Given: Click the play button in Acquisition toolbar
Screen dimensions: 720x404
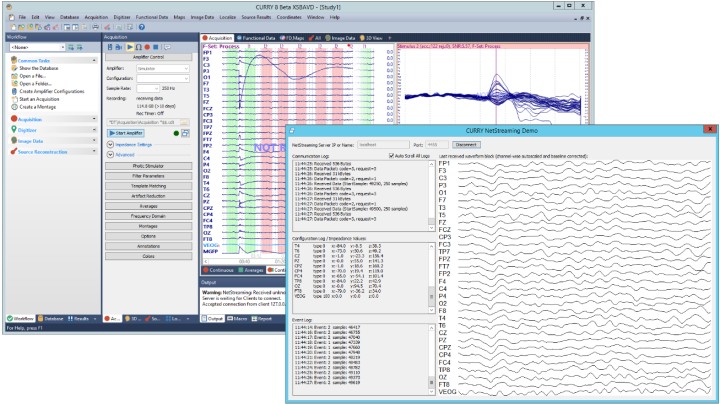Looking at the screenshot, I should [130, 47].
